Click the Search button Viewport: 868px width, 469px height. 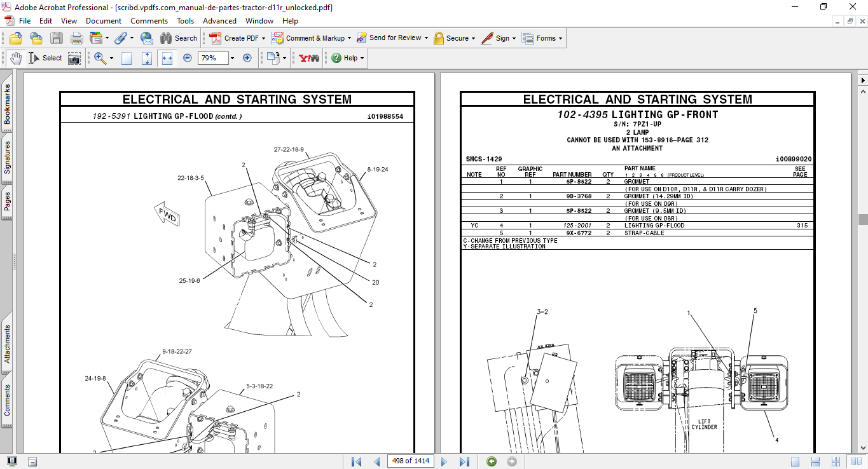[x=179, y=38]
